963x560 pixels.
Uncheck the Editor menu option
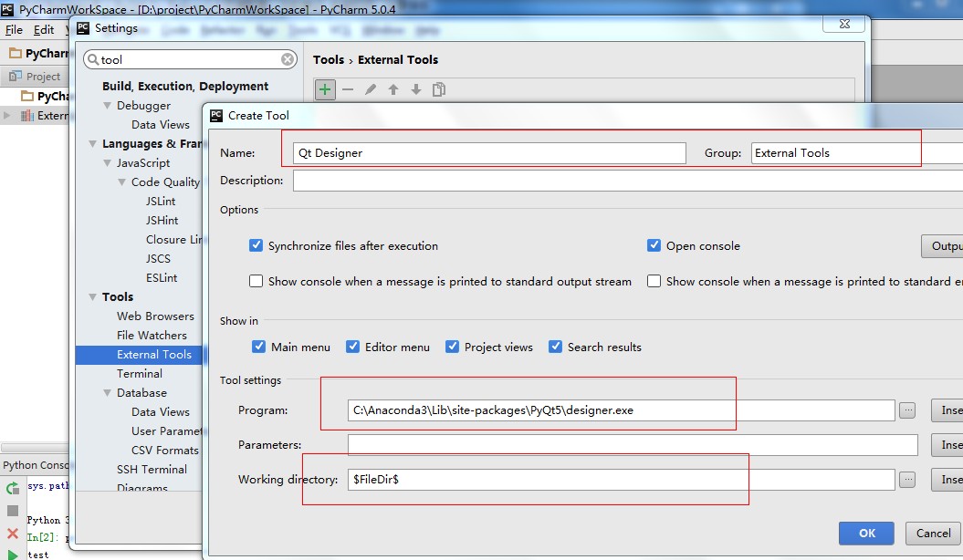pos(352,347)
